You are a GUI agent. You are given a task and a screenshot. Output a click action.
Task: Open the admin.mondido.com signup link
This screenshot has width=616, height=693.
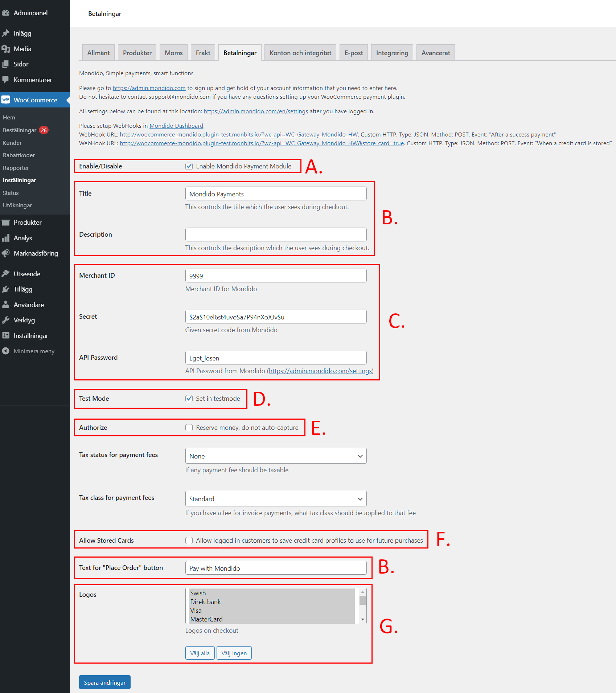tap(149, 88)
